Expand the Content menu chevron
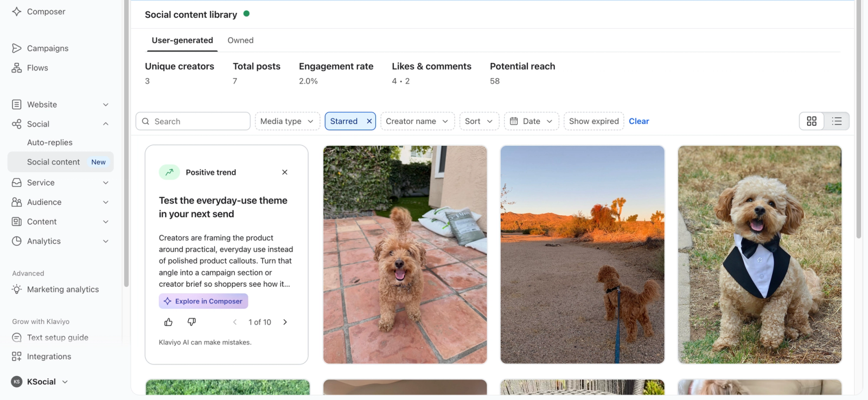This screenshot has height=400, width=868. (106, 222)
